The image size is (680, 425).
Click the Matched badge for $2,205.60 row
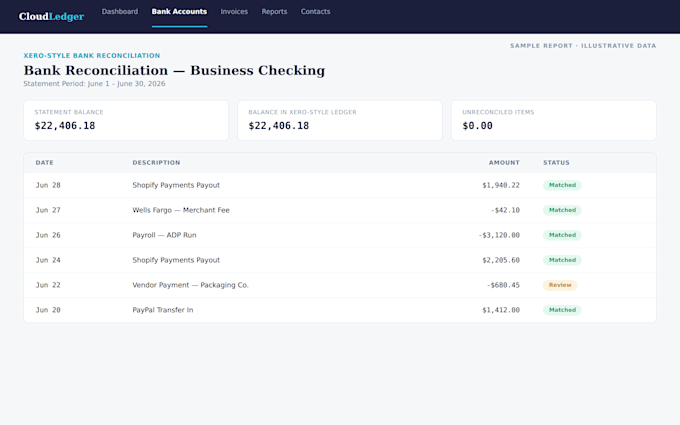click(x=562, y=260)
